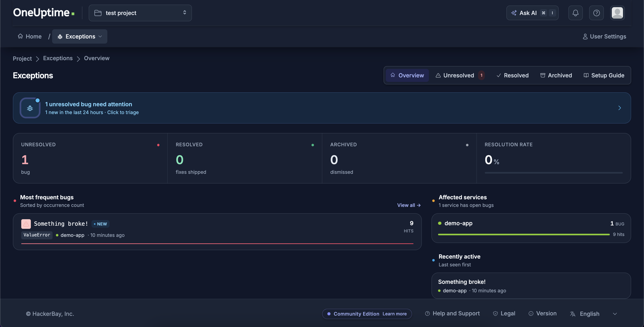The image size is (644, 327).
Task: Click the red hits bar under Something broke!
Action: click(x=217, y=243)
